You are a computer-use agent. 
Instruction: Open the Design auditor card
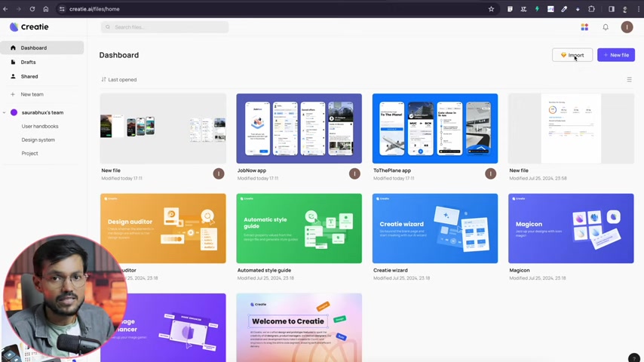pos(163,229)
